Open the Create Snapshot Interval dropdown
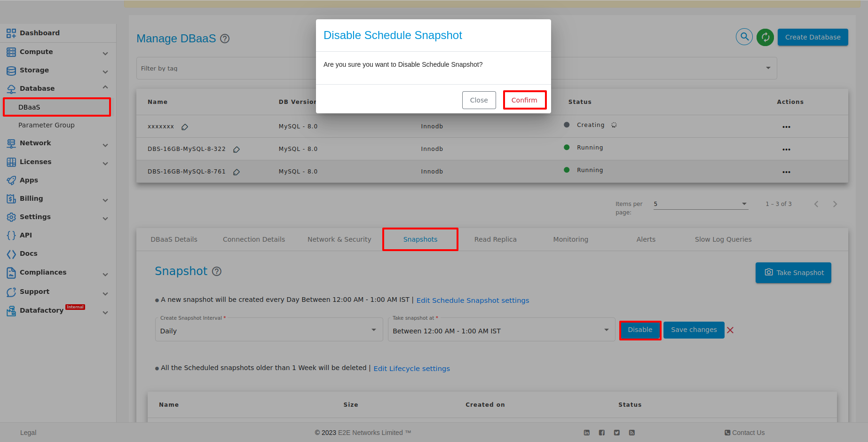 [269, 330]
